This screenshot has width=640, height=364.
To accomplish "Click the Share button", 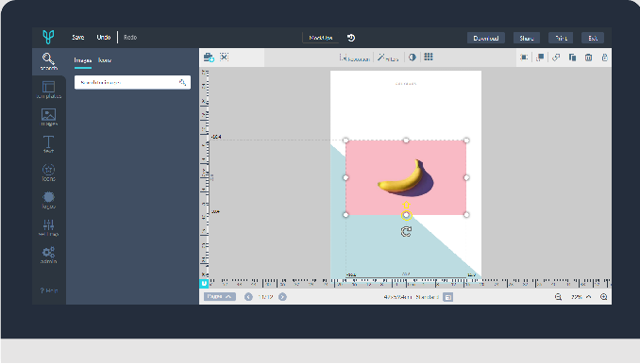I will pyautogui.click(x=527, y=38).
